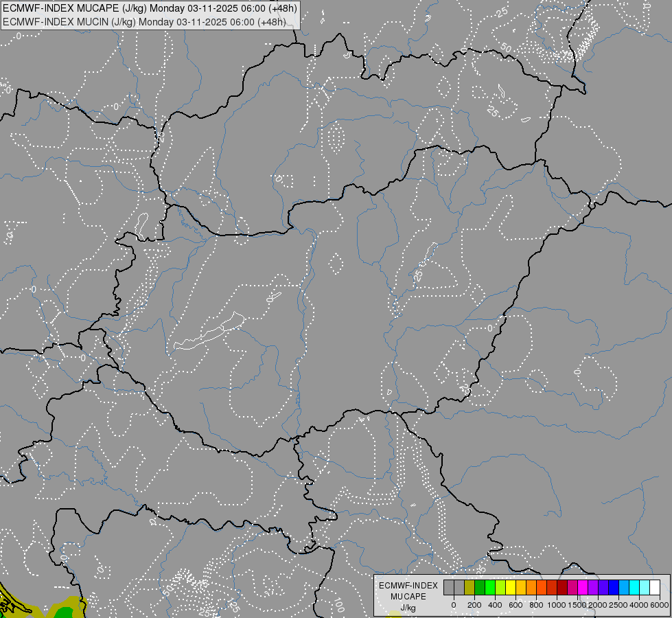
Task: Click the 100 contour label on map
Action: (338, 605)
